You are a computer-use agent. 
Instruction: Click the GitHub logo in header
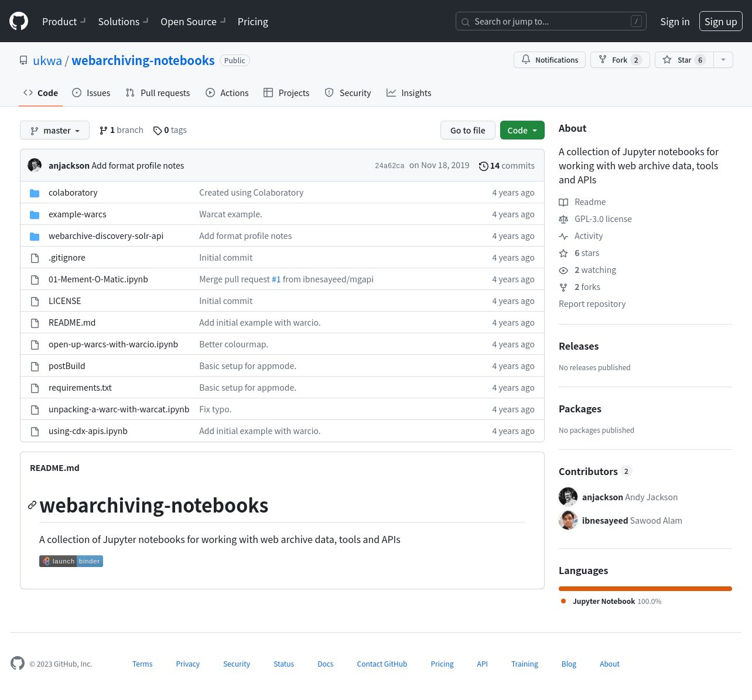[x=19, y=21]
